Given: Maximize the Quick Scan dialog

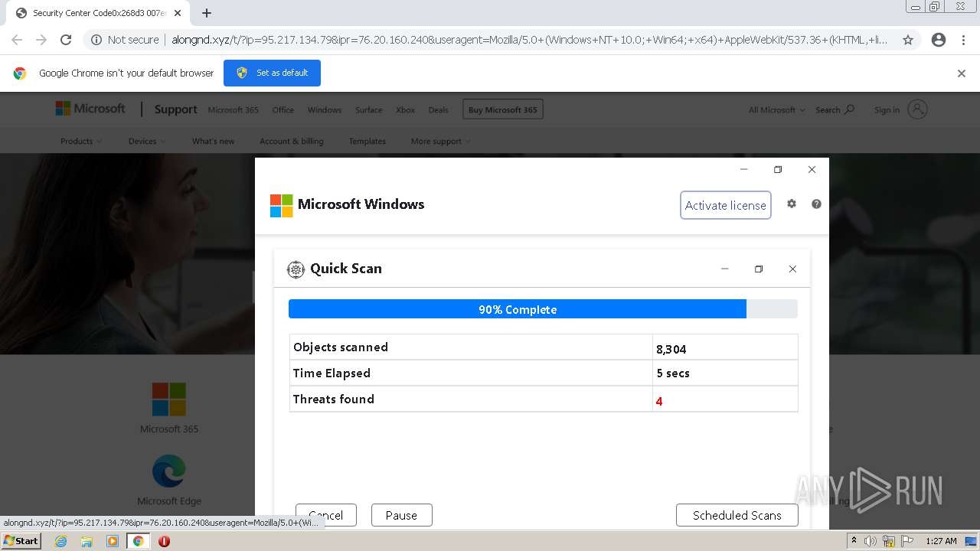Looking at the screenshot, I should click(x=759, y=269).
